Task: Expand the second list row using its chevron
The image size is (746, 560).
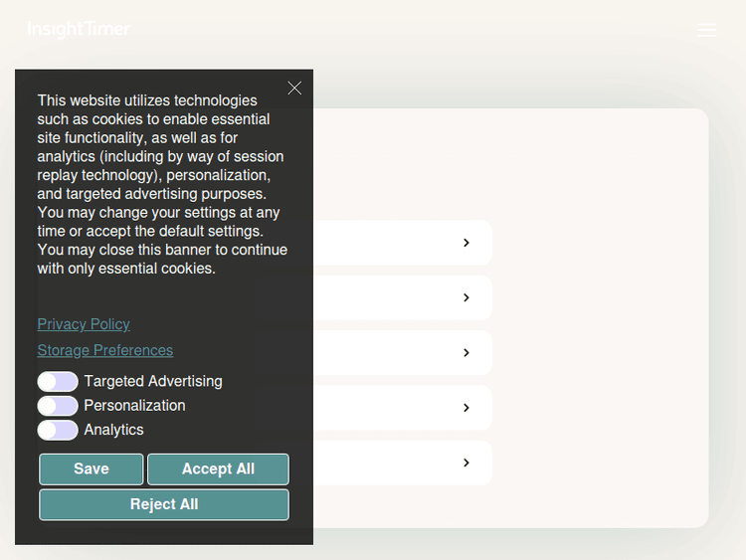Action: pyautogui.click(x=466, y=297)
